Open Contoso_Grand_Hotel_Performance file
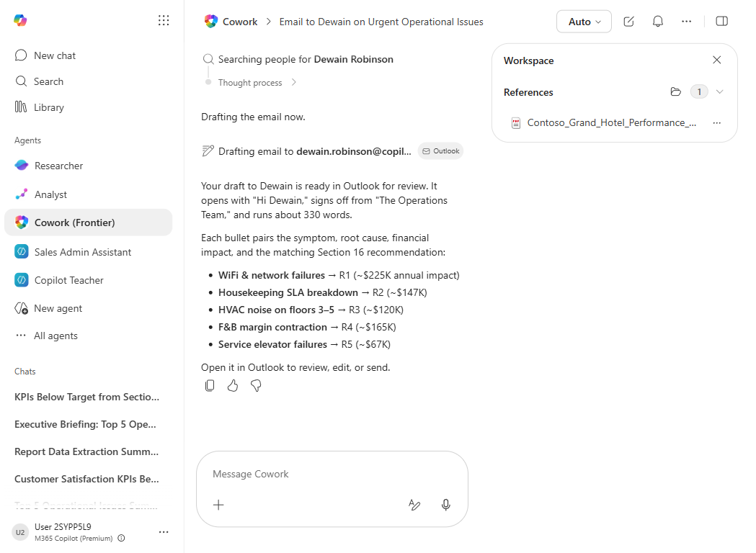The height and width of the screenshot is (553, 756). tap(611, 123)
